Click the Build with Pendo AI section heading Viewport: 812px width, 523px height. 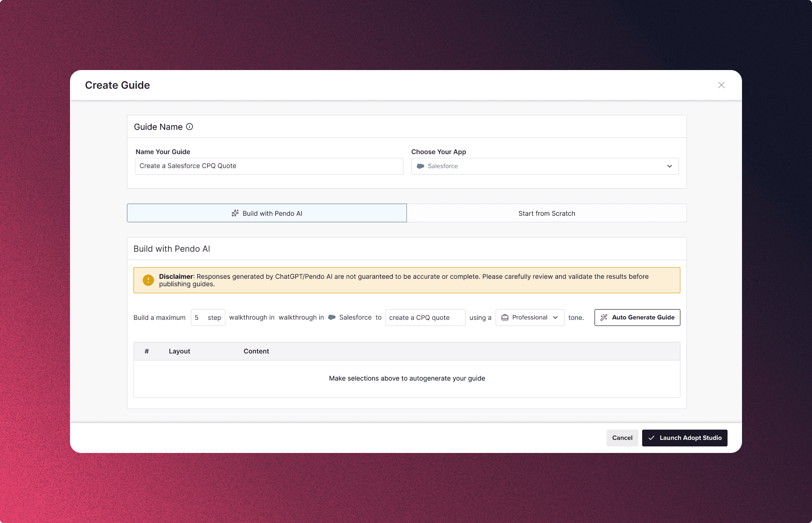coord(172,249)
